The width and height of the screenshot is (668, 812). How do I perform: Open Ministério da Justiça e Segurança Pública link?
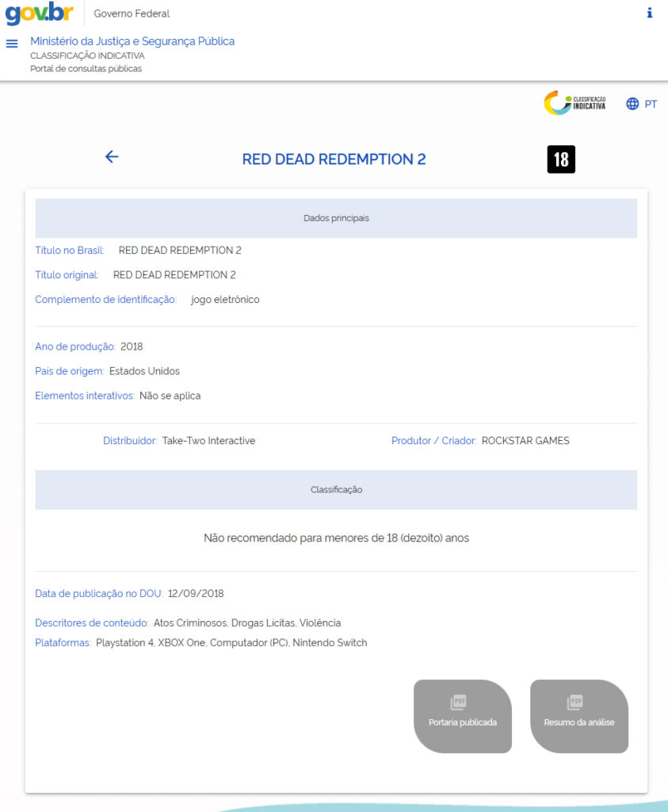pos(132,41)
